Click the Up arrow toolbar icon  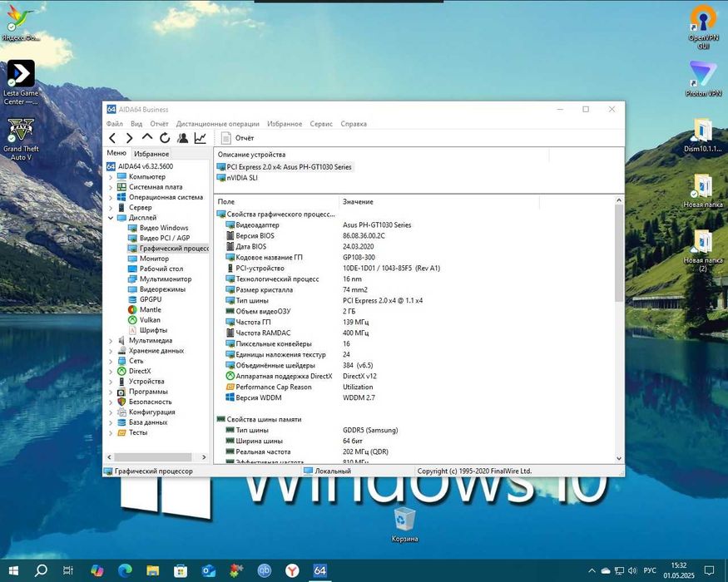(147, 138)
